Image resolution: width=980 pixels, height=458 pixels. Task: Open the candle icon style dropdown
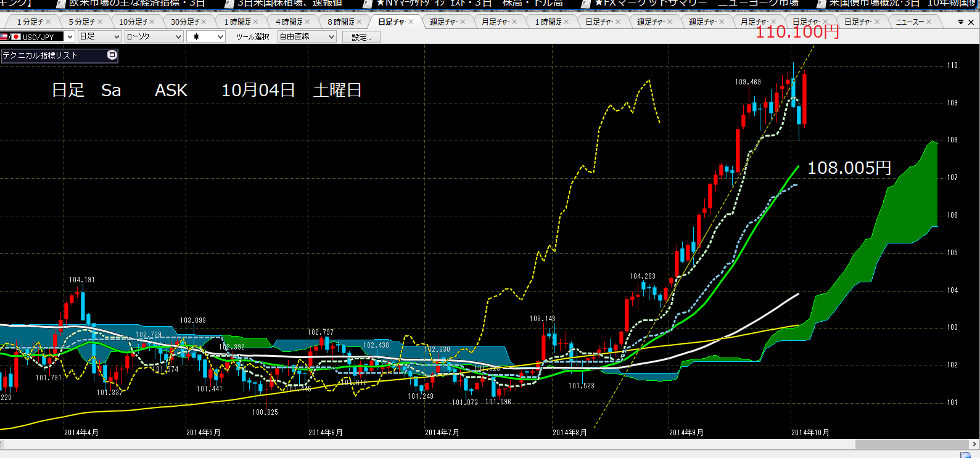(205, 37)
